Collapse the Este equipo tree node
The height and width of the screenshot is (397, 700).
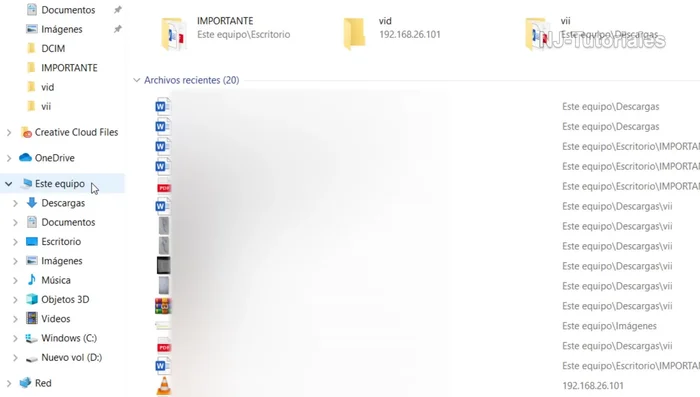(8, 184)
